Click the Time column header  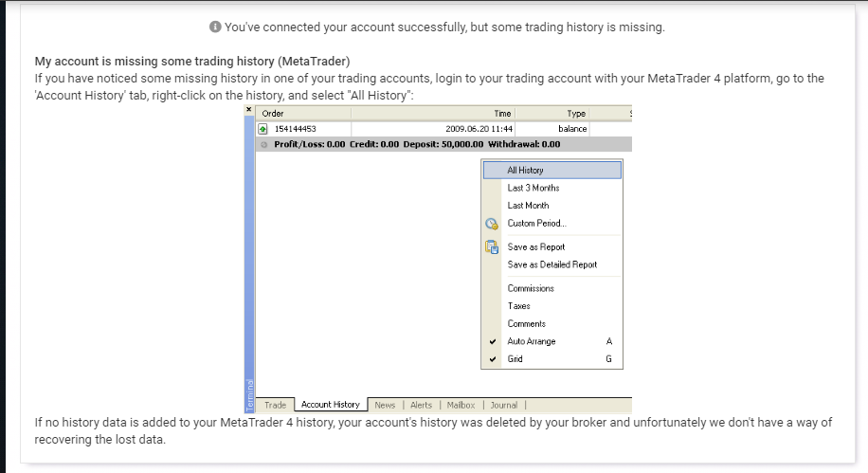(433, 114)
